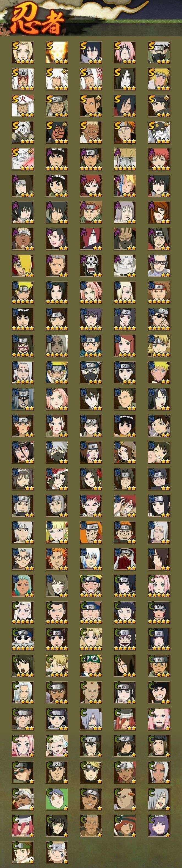This screenshot has height=868, width=182.
Task: Select the A-rank red-haired Sasori portrait
Action: pyautogui.click(x=159, y=159)
